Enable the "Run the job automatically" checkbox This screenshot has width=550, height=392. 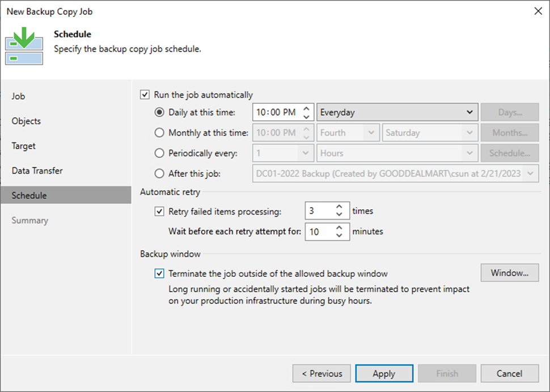pyautogui.click(x=145, y=94)
